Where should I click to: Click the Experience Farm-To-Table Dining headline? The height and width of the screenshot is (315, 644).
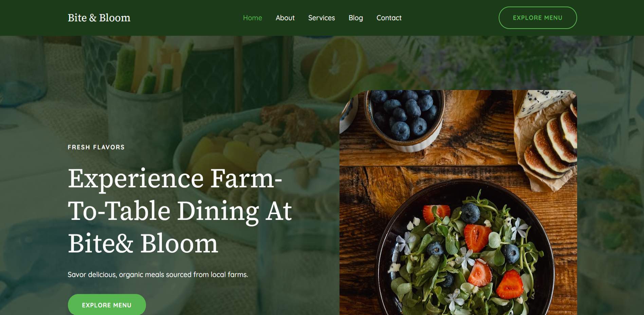(180, 211)
